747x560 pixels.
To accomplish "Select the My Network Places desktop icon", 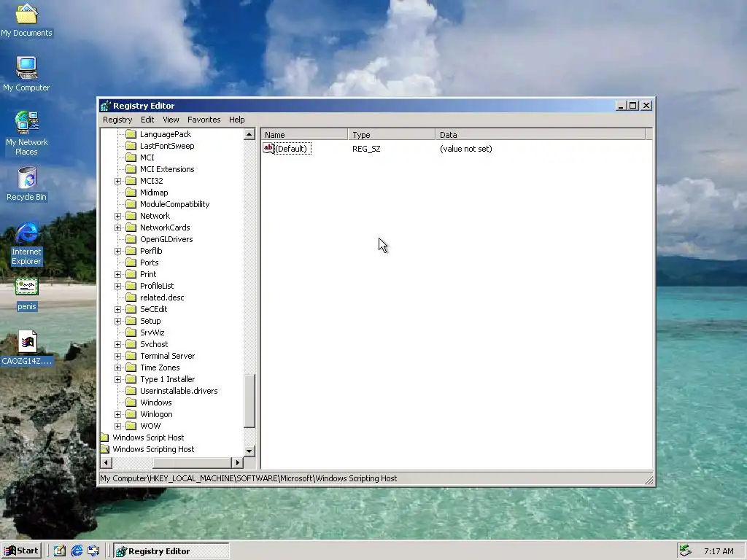I will click(x=27, y=133).
